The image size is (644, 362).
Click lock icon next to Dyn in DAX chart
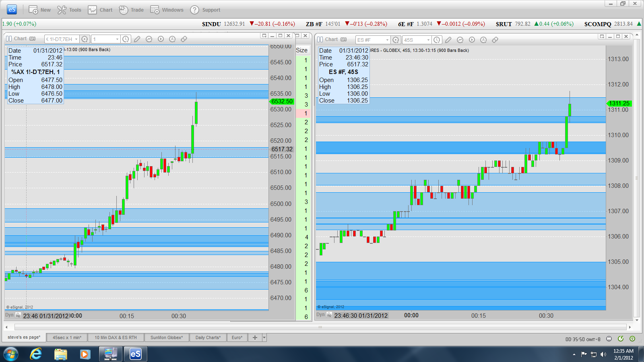click(18, 315)
